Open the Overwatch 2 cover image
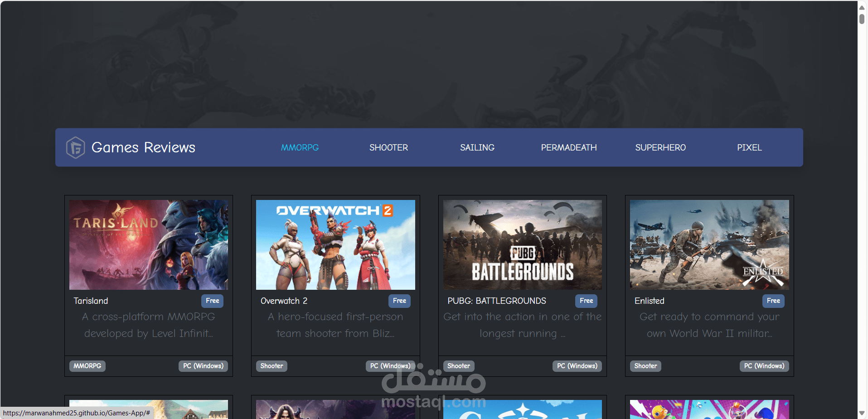 (x=335, y=245)
